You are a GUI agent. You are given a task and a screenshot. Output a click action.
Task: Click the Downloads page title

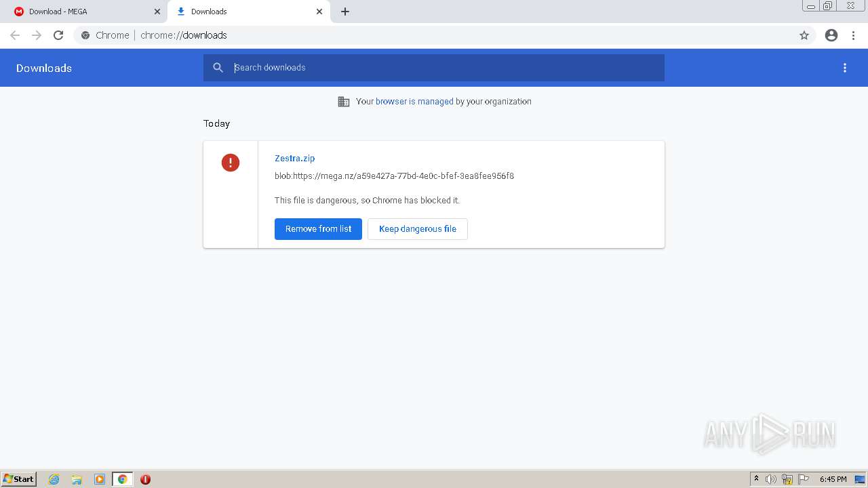pos(44,68)
